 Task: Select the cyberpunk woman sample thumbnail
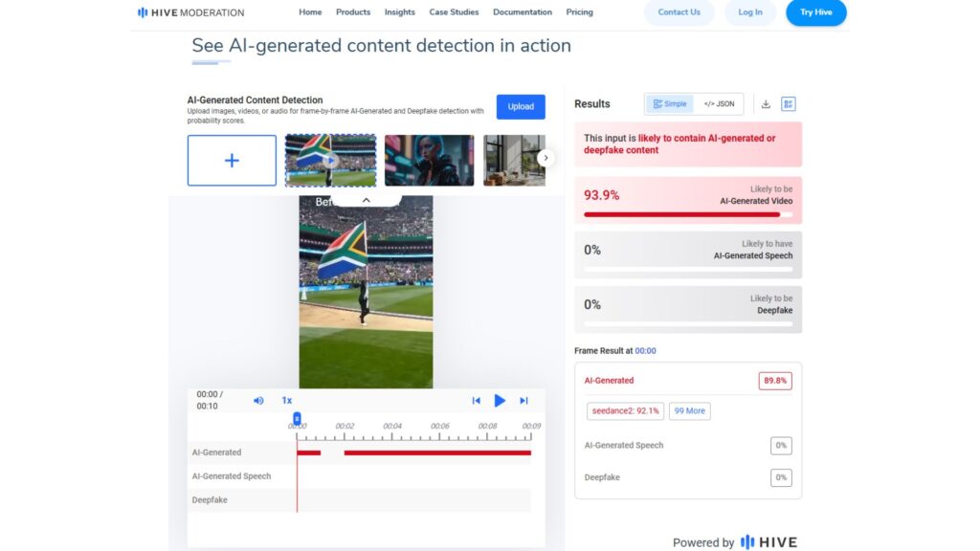[x=430, y=161]
